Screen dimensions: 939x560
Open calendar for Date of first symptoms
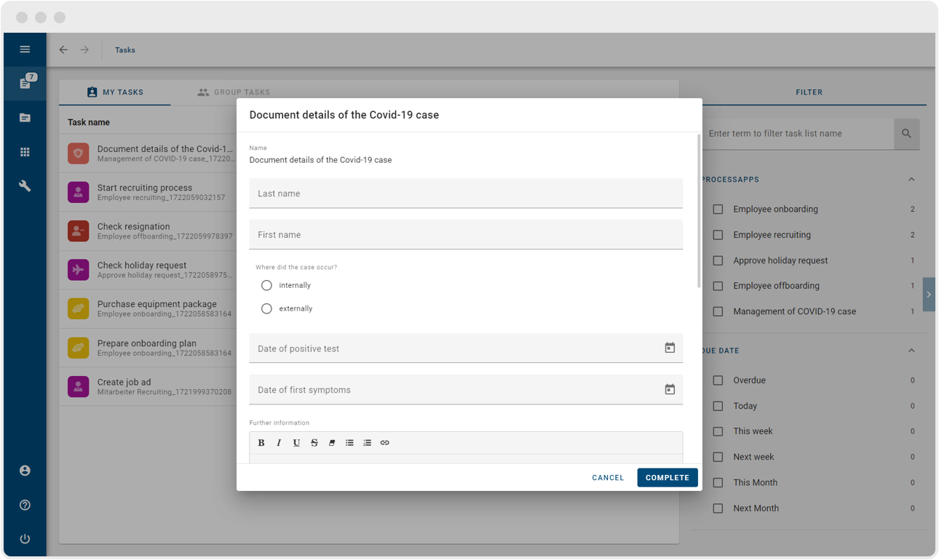(670, 389)
